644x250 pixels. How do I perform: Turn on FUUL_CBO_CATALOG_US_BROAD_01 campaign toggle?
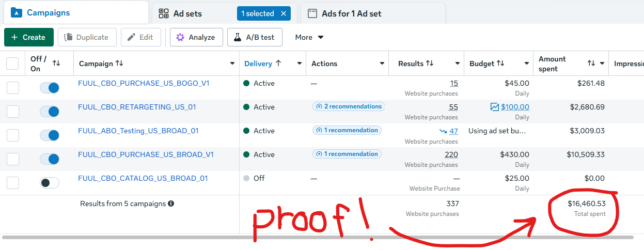click(50, 183)
